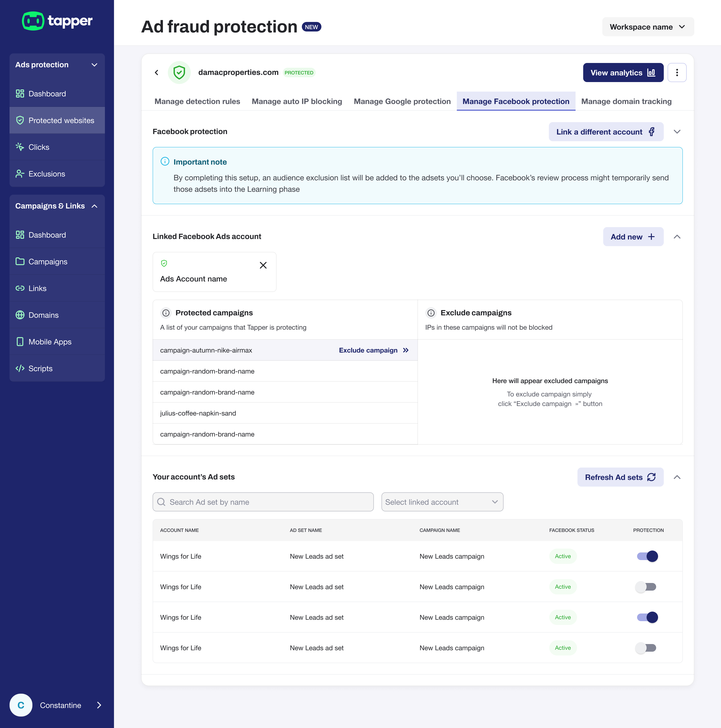
Task: Open Mobile Apps in the sidebar
Action: point(50,342)
